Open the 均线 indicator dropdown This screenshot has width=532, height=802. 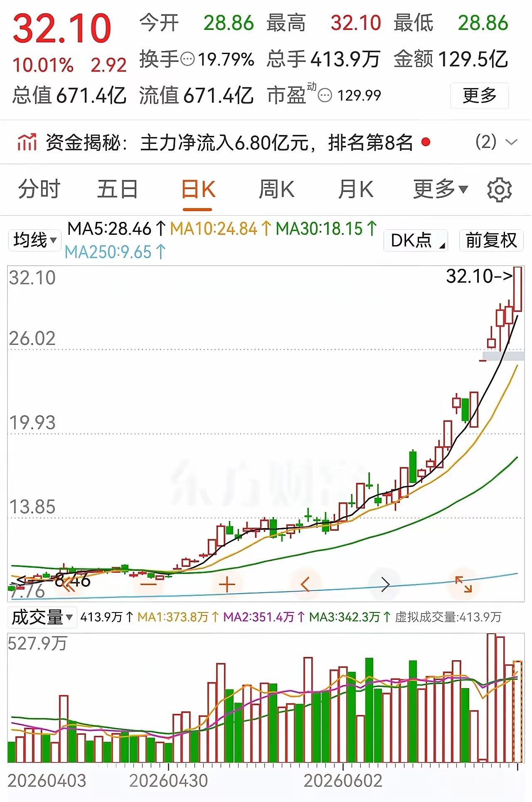click(x=34, y=240)
